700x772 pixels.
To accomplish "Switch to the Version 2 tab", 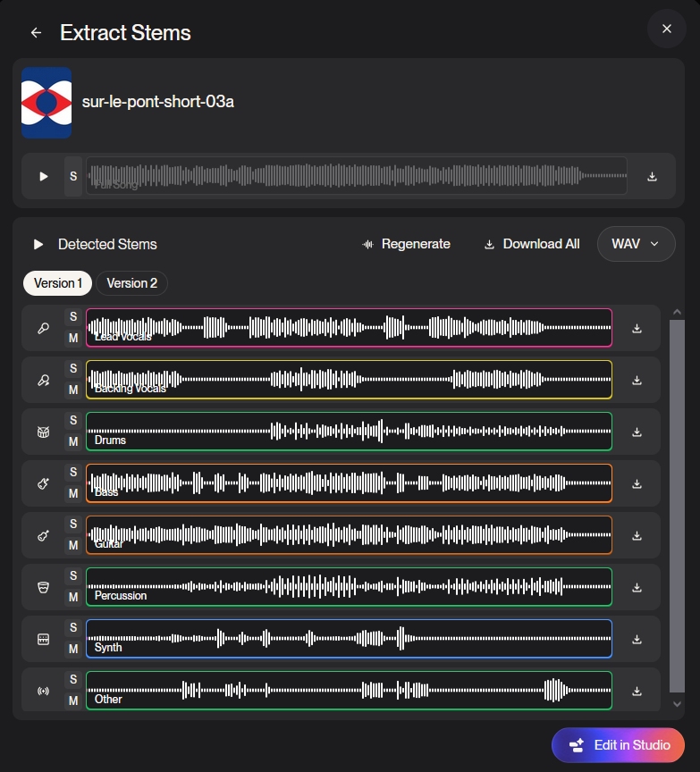I will 132,283.
